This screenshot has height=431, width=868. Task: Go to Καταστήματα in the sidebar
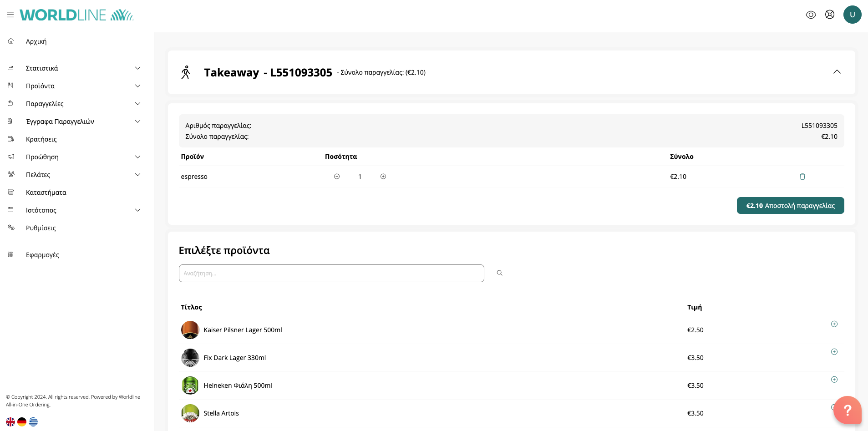[x=46, y=193]
